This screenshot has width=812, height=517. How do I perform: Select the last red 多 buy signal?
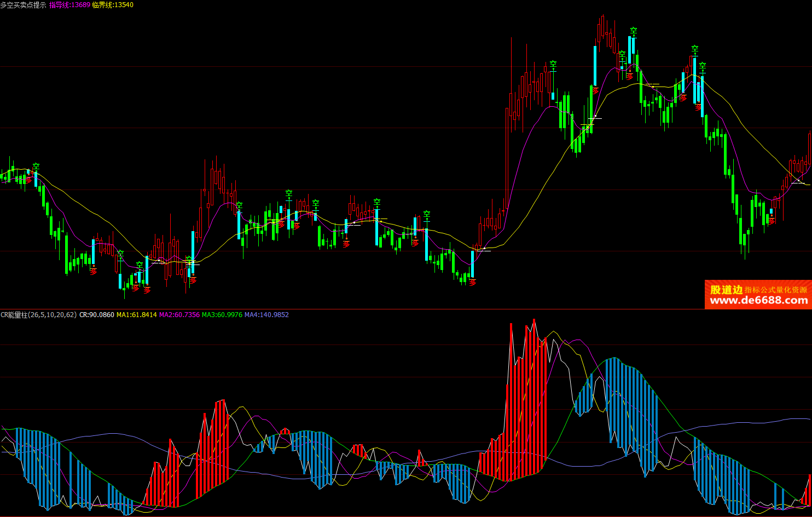tap(772, 221)
